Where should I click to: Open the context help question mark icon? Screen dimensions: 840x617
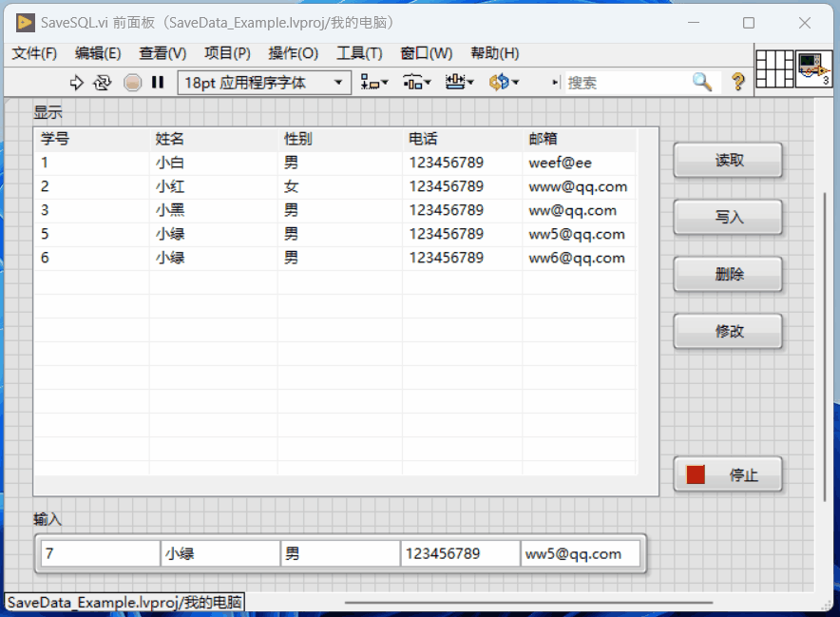tap(738, 82)
